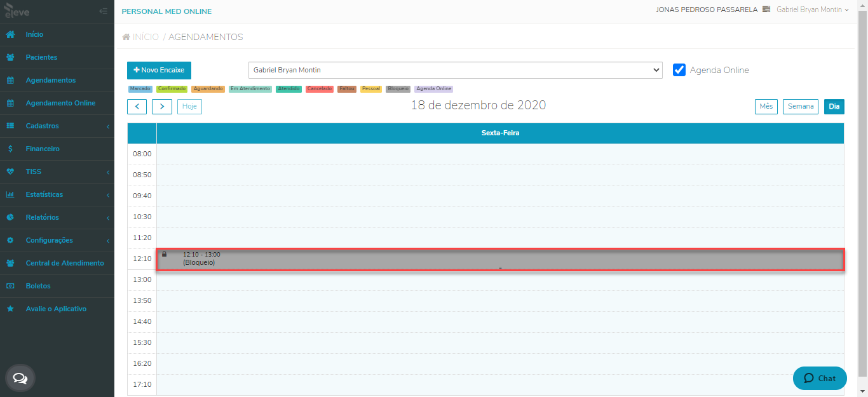
Task: Open the Gabriel Bryan Montin user menu
Action: (x=813, y=10)
